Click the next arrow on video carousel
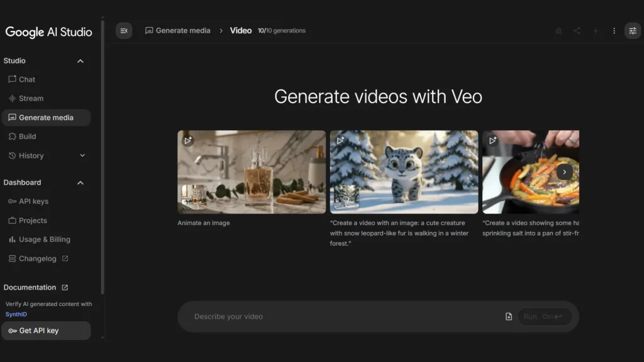The image size is (644, 362). tap(564, 172)
